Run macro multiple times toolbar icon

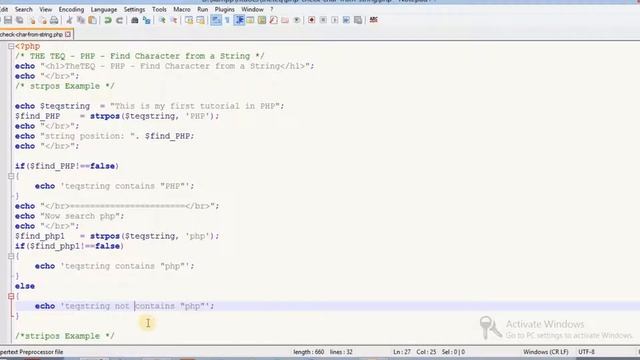pyautogui.click(x=346, y=20)
